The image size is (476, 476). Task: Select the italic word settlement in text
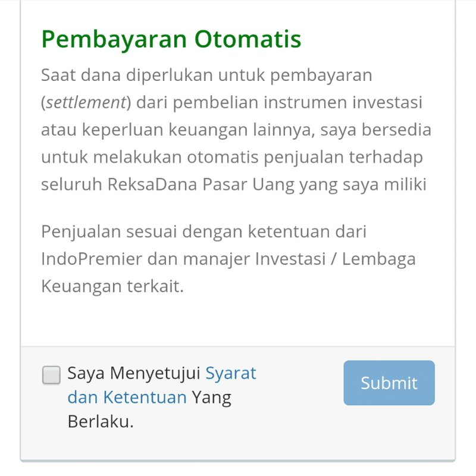[x=84, y=102]
